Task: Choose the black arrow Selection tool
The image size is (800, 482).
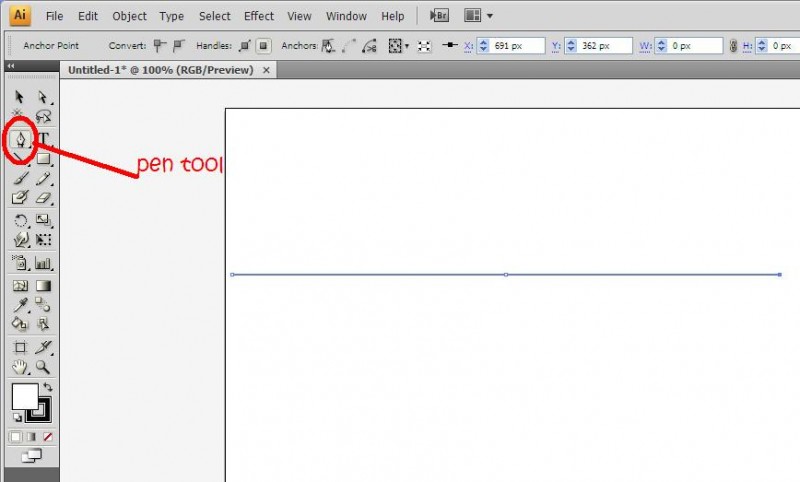Action: click(x=20, y=97)
